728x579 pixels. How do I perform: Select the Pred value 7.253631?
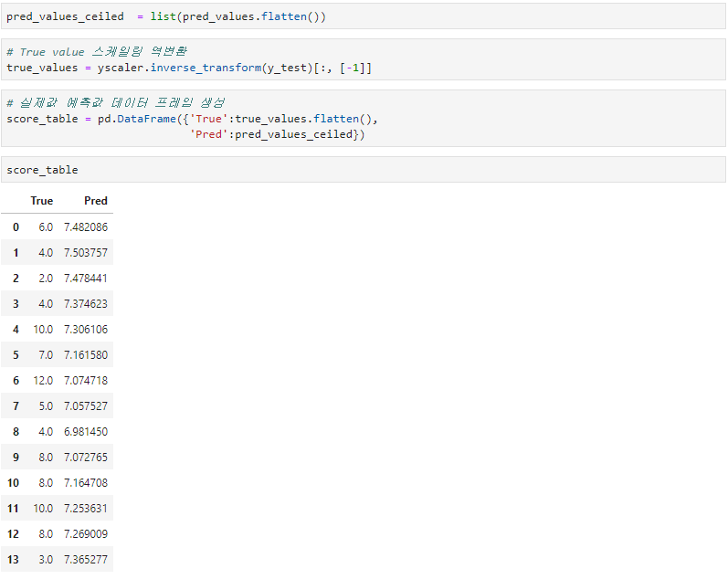pyautogui.click(x=86, y=508)
